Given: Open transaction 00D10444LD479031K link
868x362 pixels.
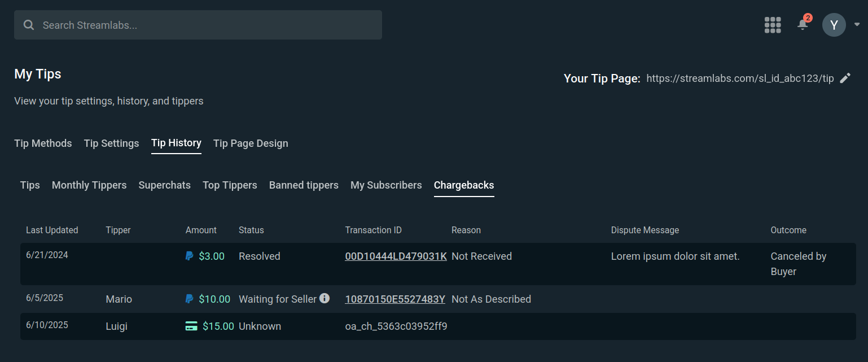Looking at the screenshot, I should pos(396,256).
